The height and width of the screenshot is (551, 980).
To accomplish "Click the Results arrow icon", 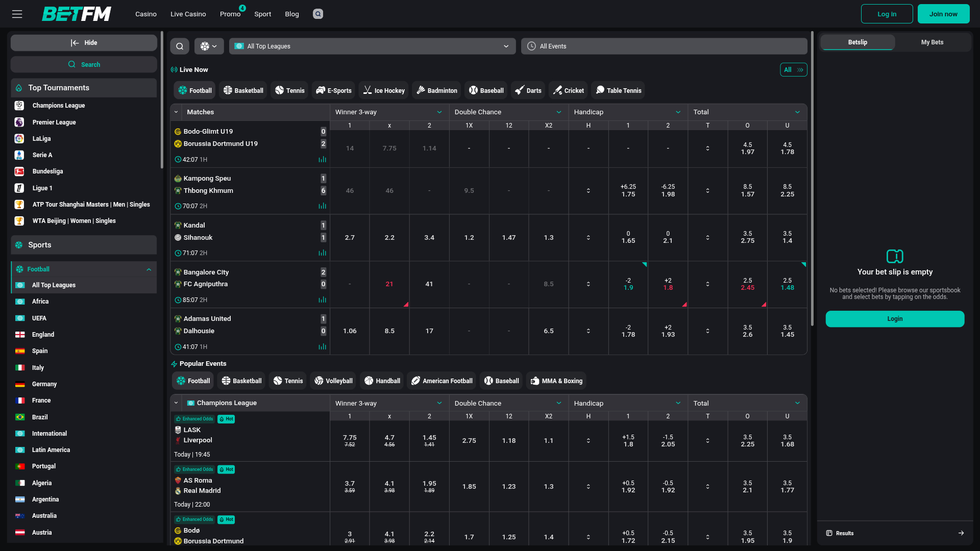I will (961, 533).
